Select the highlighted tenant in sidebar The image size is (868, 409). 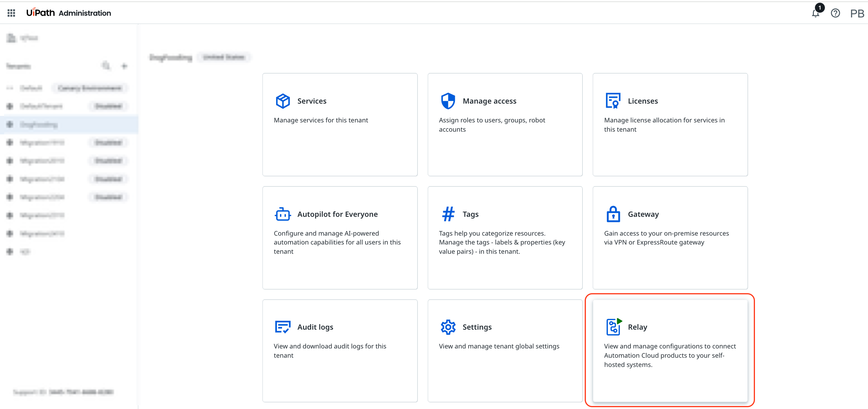pos(69,124)
